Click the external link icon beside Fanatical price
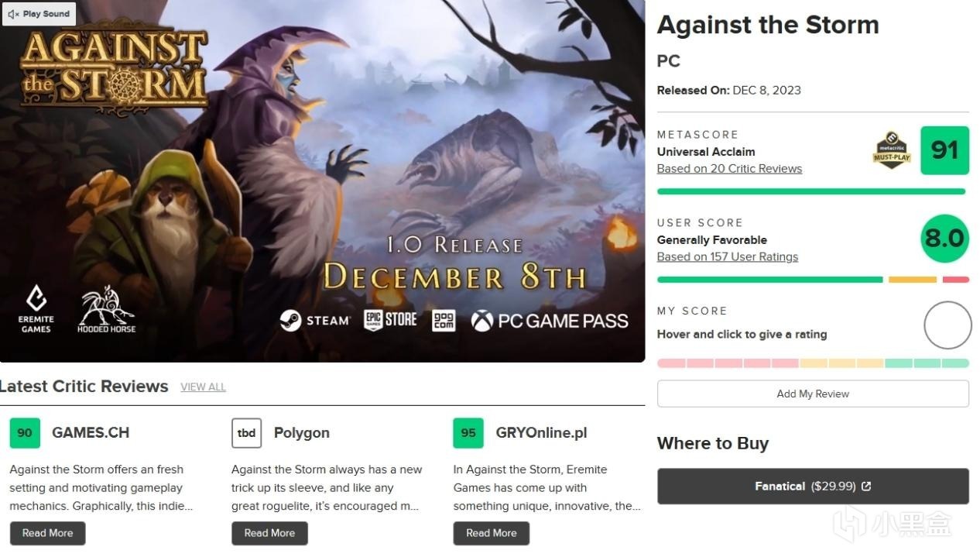Image resolution: width=980 pixels, height=557 pixels. (866, 487)
